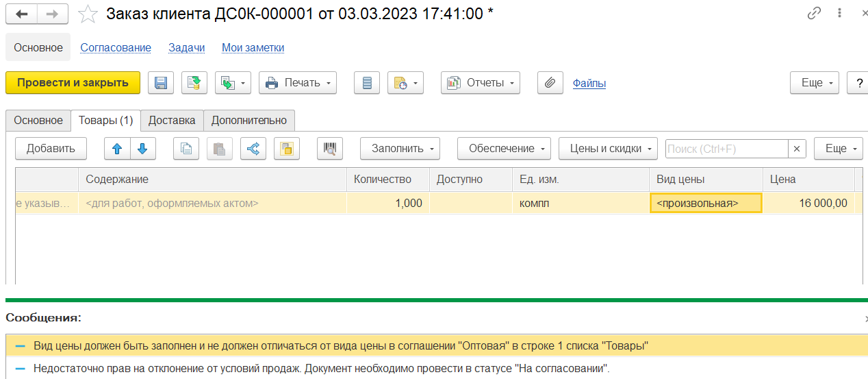Open attached files via paperclip icon
Screen dimensions: 868x379
pos(549,83)
